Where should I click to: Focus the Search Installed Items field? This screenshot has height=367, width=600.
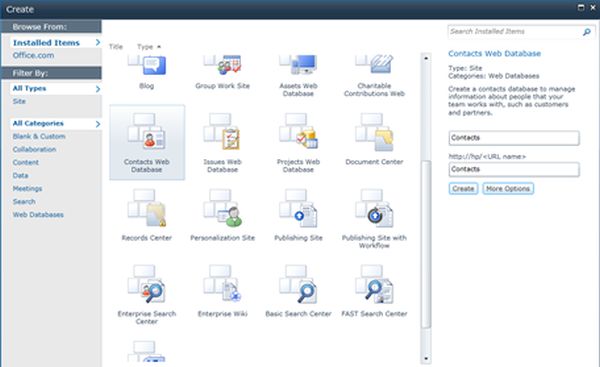click(x=515, y=32)
